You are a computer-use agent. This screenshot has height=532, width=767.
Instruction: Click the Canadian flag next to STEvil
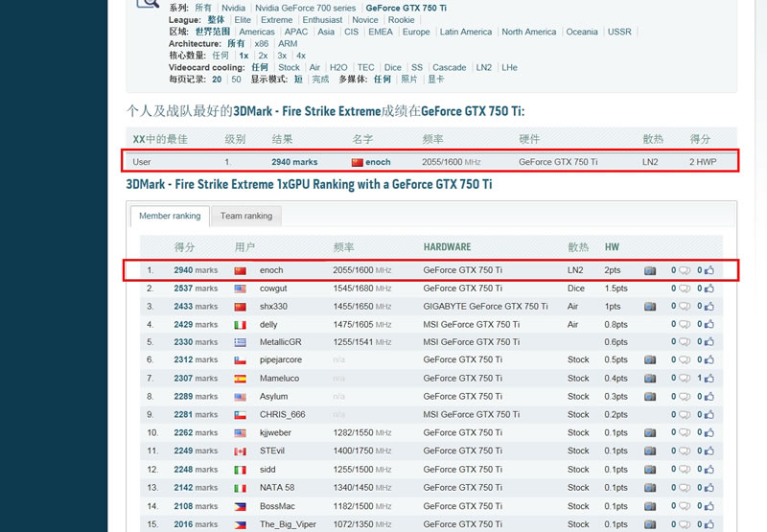240,451
